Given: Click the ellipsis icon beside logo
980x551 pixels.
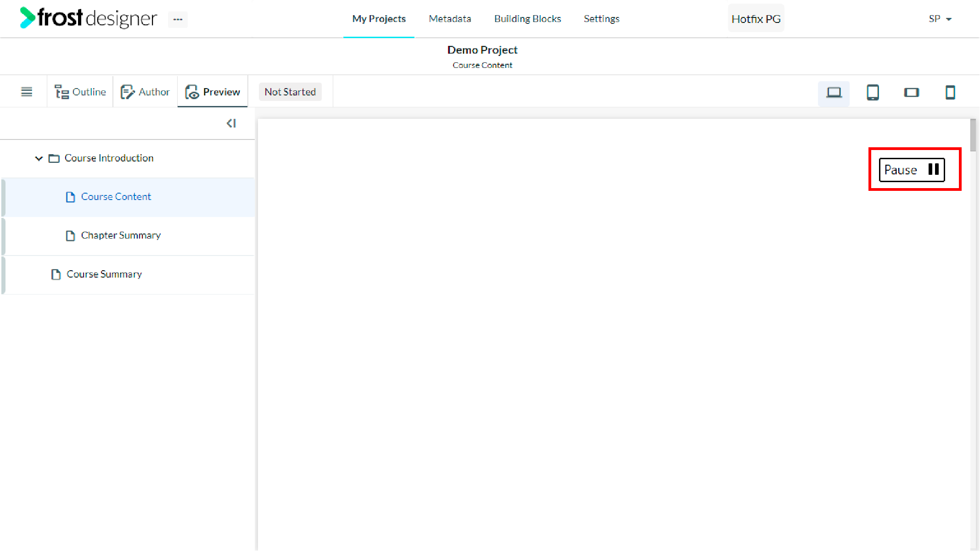Looking at the screenshot, I should [178, 19].
